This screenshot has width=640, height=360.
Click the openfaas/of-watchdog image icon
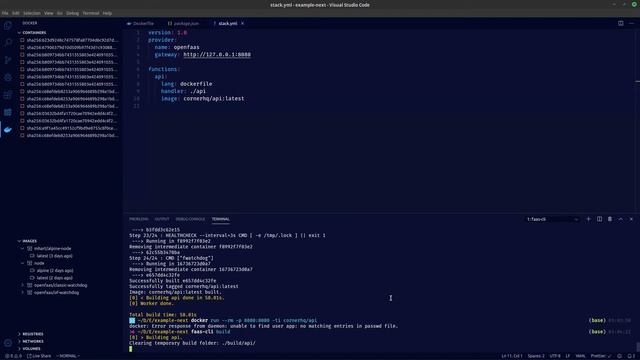click(30, 293)
